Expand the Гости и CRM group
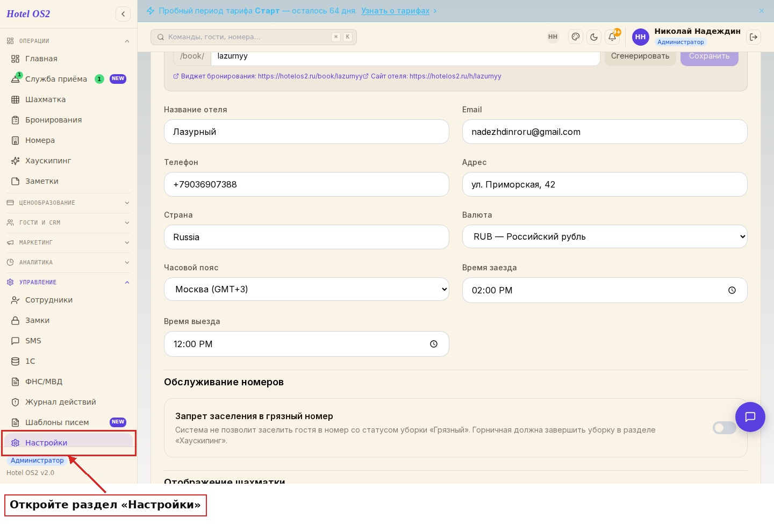The height and width of the screenshot is (532, 774). (69, 222)
